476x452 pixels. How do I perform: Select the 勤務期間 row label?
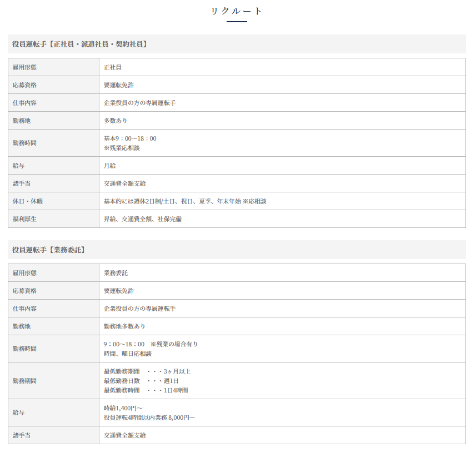coord(24,381)
